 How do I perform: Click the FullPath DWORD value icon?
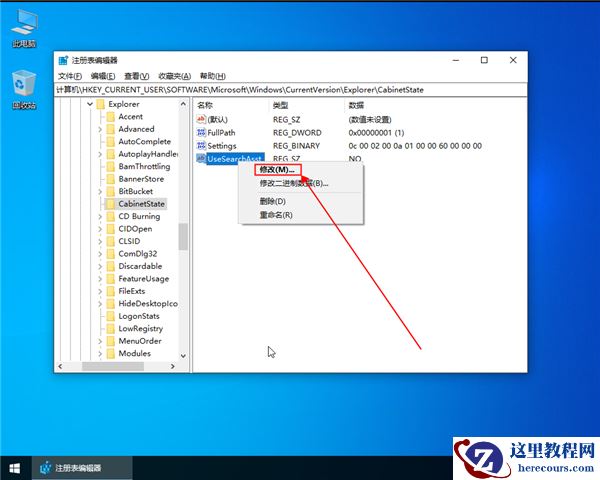click(201, 132)
